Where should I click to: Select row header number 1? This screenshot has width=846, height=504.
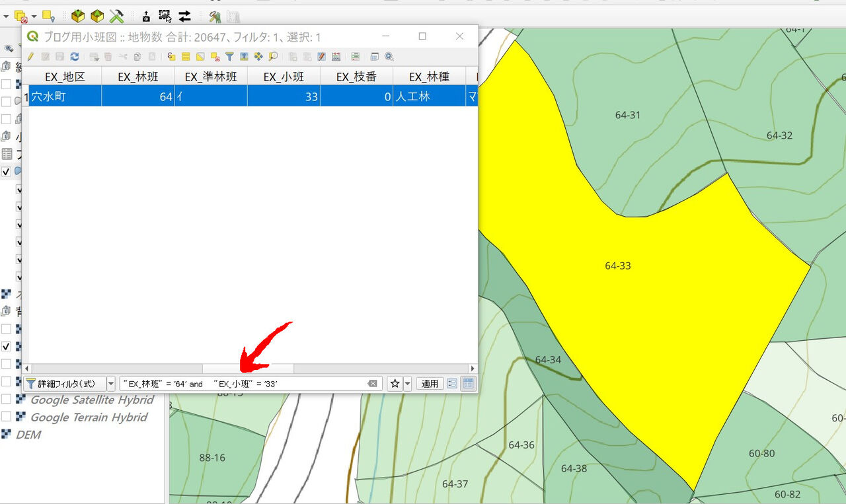[x=26, y=96]
